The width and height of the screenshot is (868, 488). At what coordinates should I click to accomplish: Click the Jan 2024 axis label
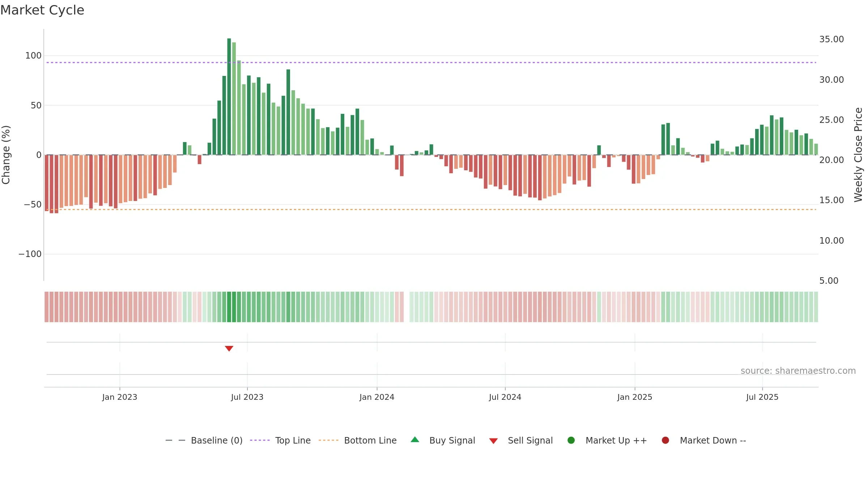point(377,397)
